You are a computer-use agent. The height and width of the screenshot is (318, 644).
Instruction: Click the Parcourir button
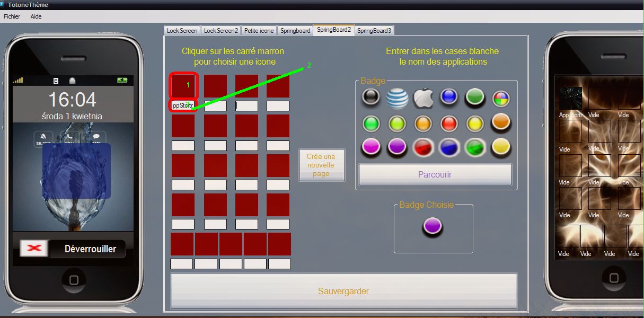tap(435, 174)
